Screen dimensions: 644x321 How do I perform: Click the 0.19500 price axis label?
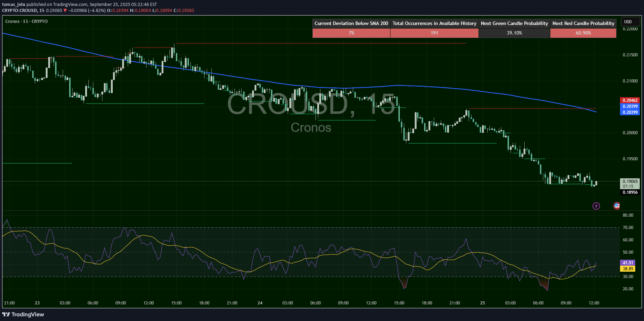(630, 159)
